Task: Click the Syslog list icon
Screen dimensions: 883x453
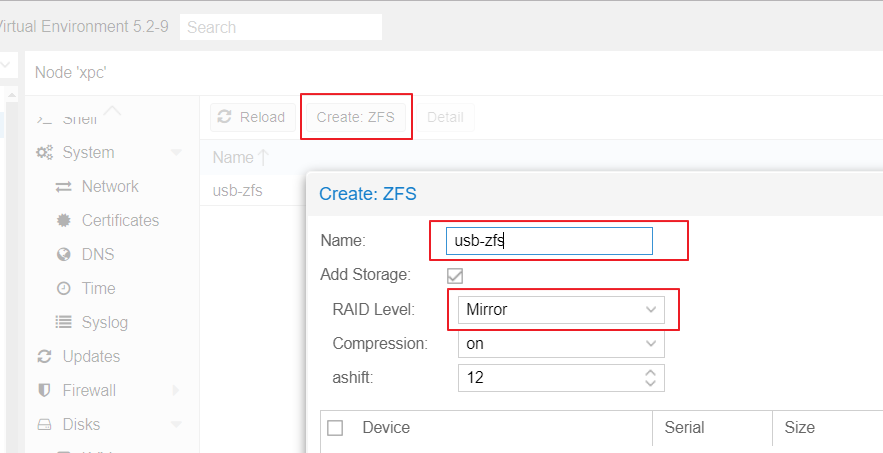Action: [64, 322]
